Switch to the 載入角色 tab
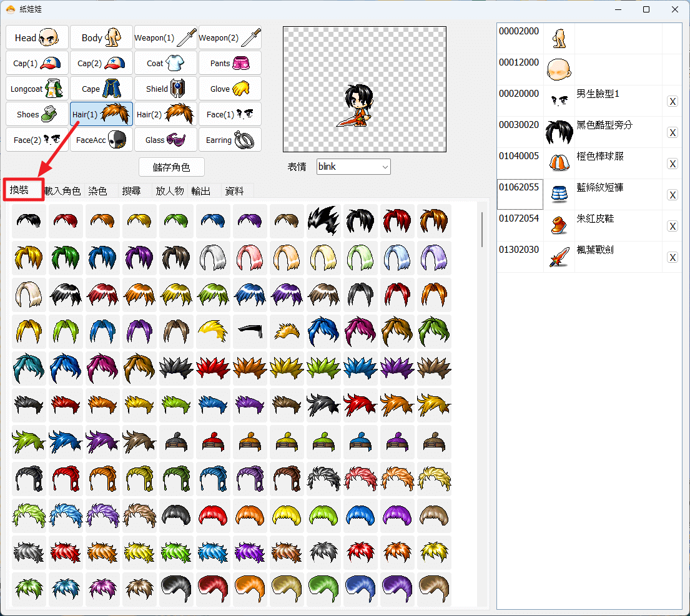This screenshot has width=690, height=616. coord(62,191)
